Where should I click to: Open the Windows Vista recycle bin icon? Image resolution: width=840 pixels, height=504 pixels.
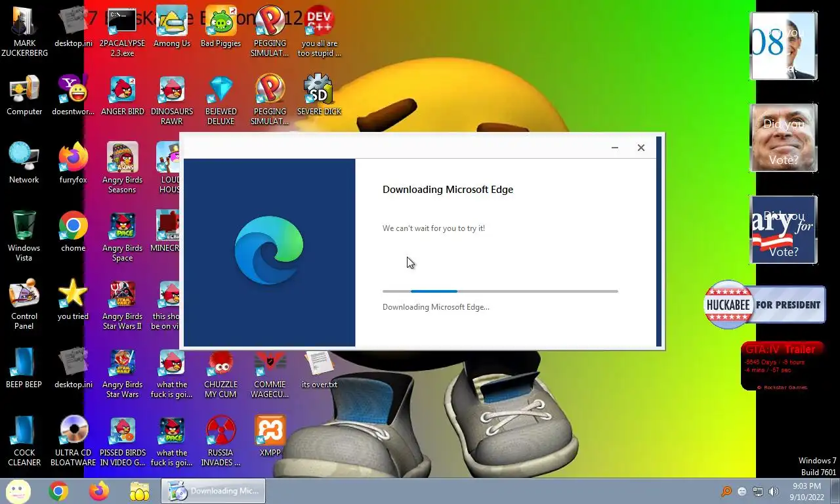[24, 236]
